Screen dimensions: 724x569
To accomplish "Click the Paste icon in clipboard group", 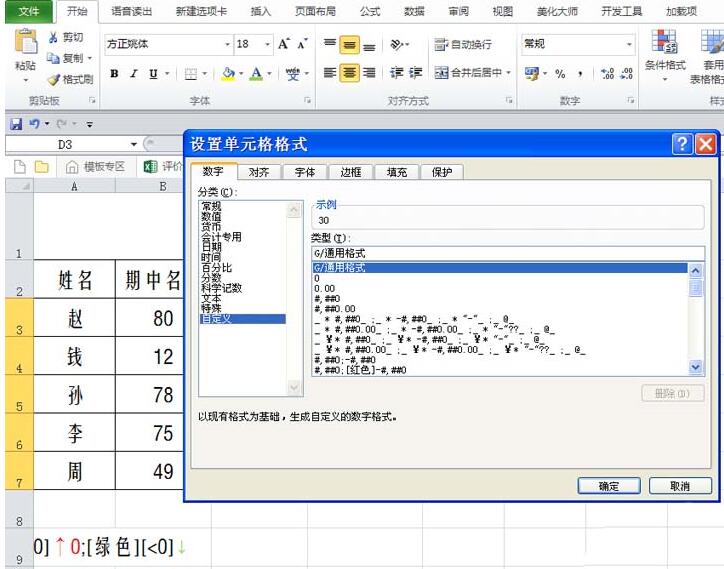I will [x=25, y=42].
